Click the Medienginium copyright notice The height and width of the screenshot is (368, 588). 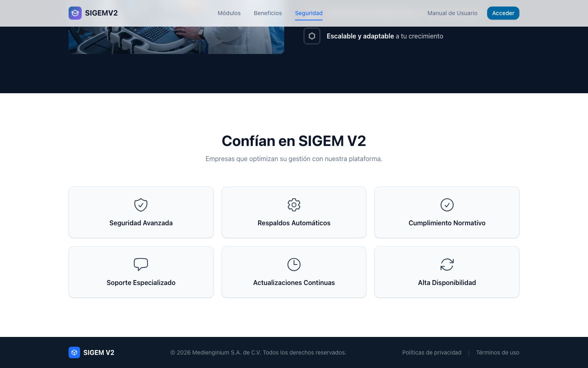tap(258, 352)
